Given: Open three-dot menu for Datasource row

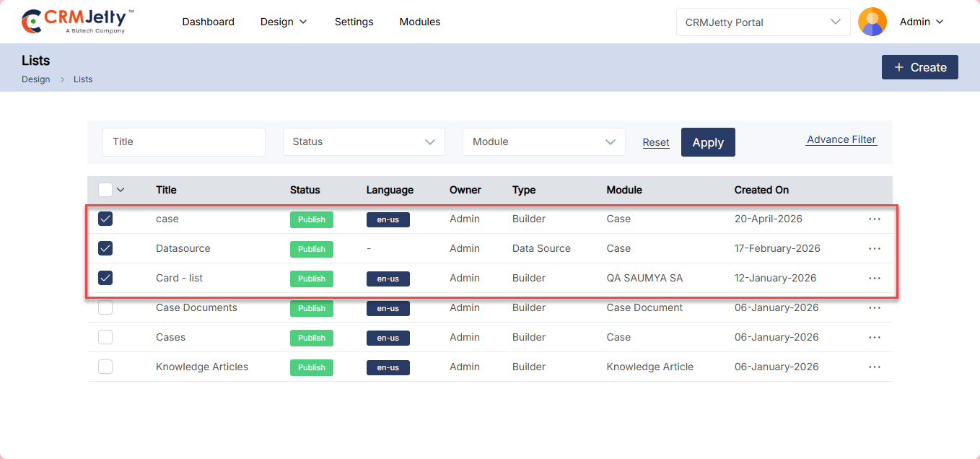Looking at the screenshot, I should point(874,249).
